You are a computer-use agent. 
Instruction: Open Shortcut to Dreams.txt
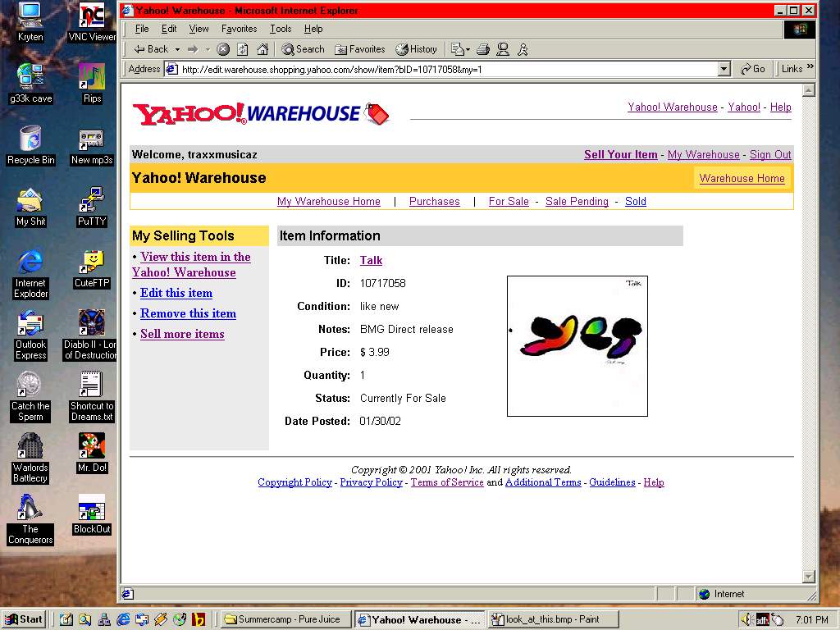[92, 396]
